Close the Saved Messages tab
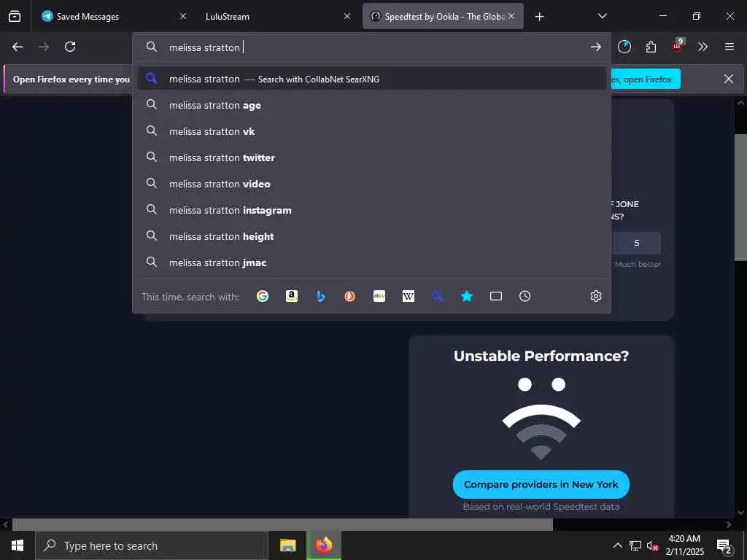The height and width of the screenshot is (560, 747). click(x=183, y=16)
